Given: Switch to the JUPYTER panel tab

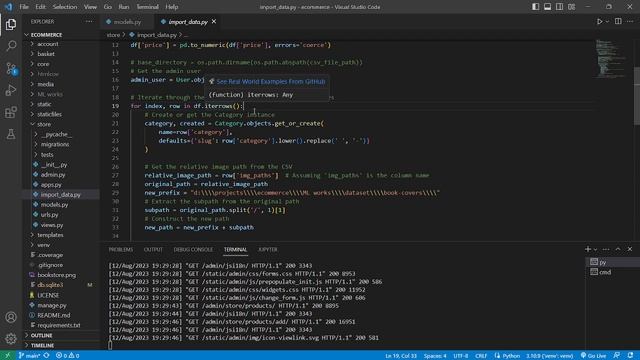Looking at the screenshot, I should coord(268,249).
